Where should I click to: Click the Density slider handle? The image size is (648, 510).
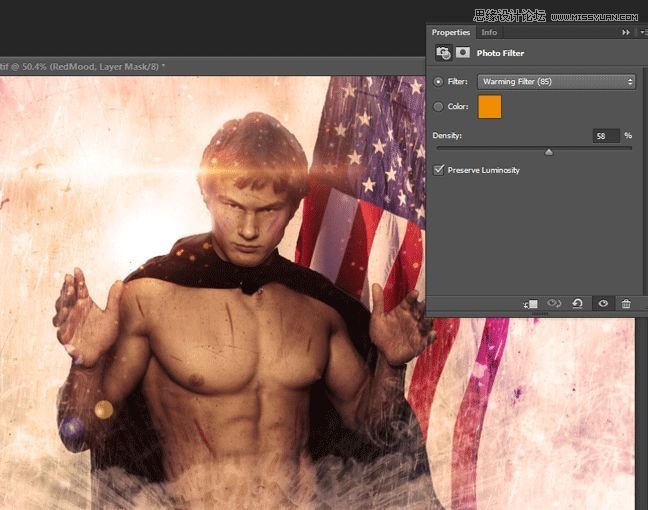coord(549,152)
